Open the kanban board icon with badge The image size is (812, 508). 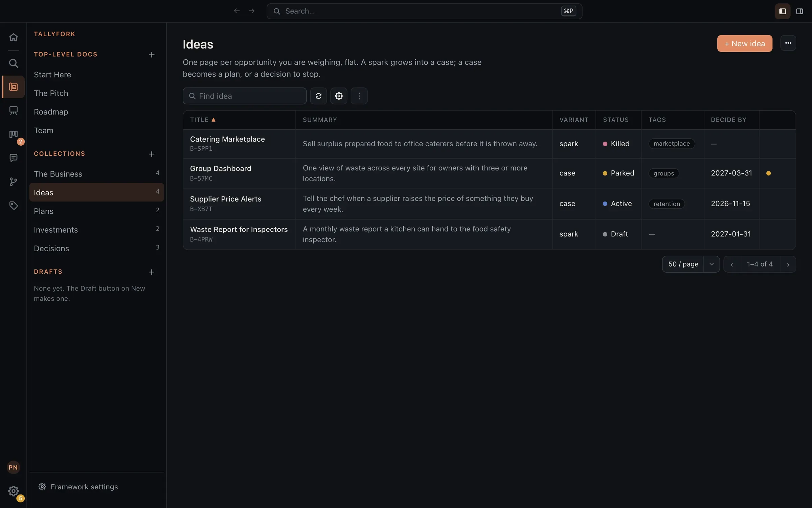click(13, 134)
